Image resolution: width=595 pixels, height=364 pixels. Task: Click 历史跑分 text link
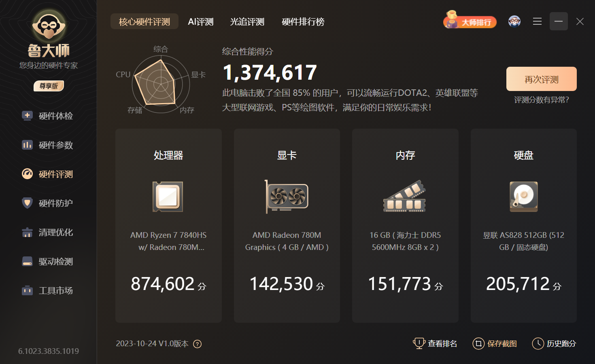tap(561, 344)
